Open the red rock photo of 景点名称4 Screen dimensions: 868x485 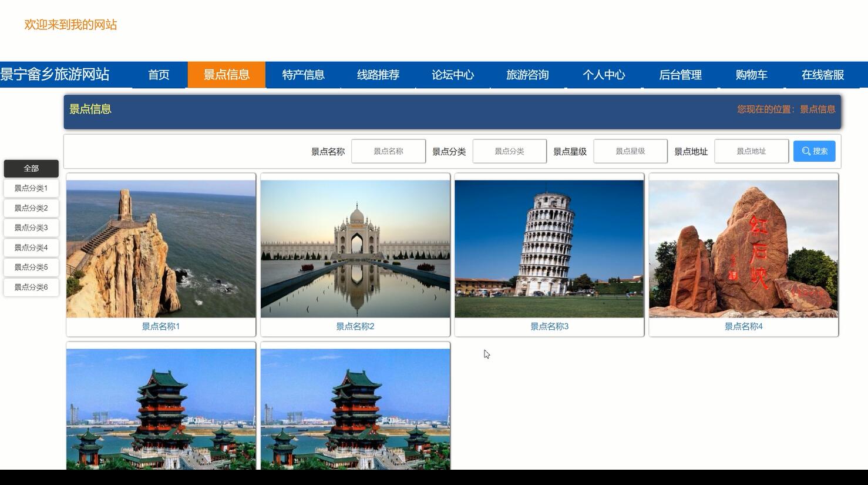point(743,249)
